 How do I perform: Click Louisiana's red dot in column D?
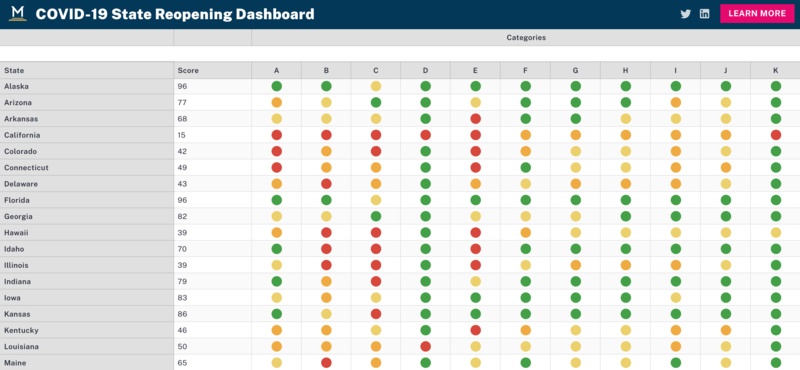coord(426,347)
